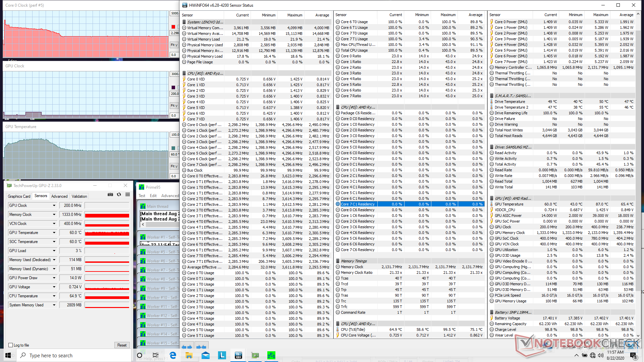This screenshot has height=362, width=644.
Task: Enable the Log to file checkbox
Action: tap(11, 345)
